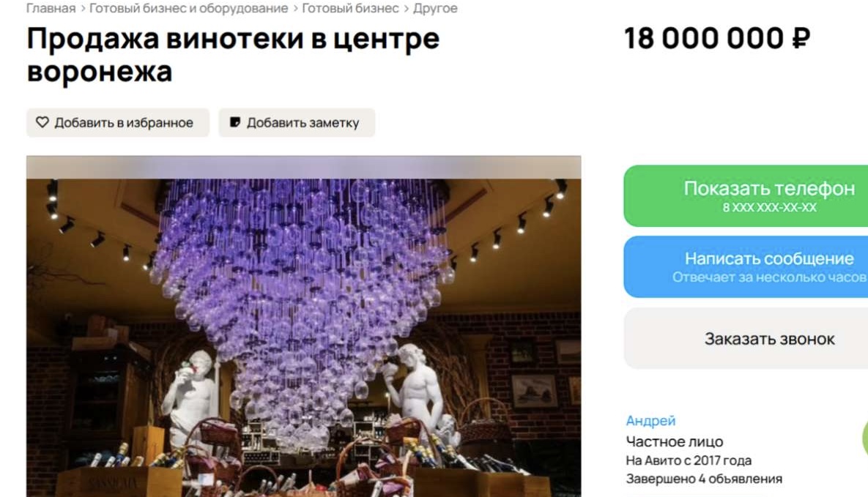The height and width of the screenshot is (497, 868).
Task: Click the listing title Продажа винотеки
Action: 233,55
